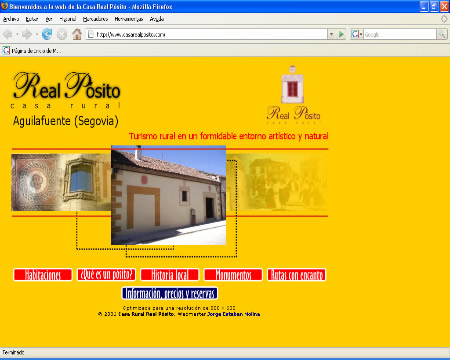Open the Historia local button
The width and height of the screenshot is (450, 360).
point(170,275)
